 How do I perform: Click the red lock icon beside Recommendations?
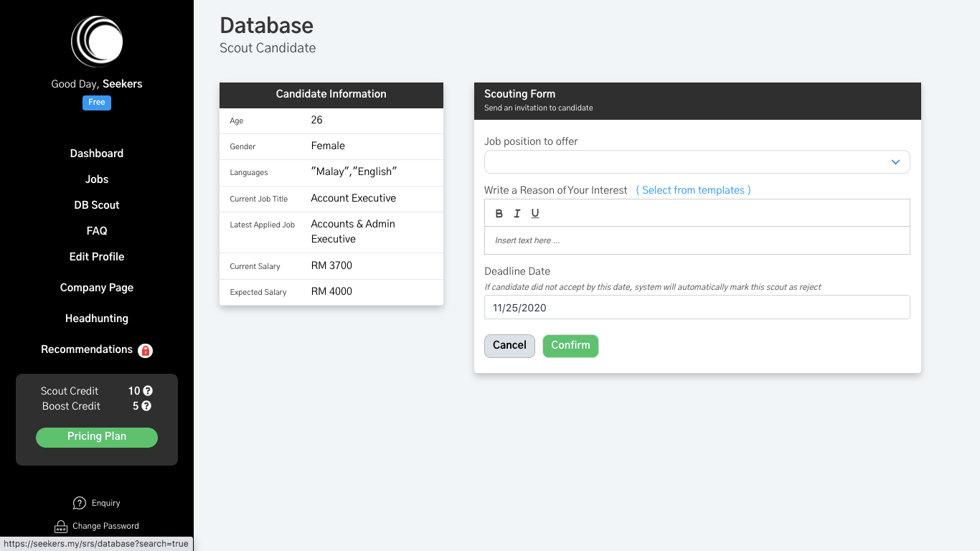[x=146, y=351]
